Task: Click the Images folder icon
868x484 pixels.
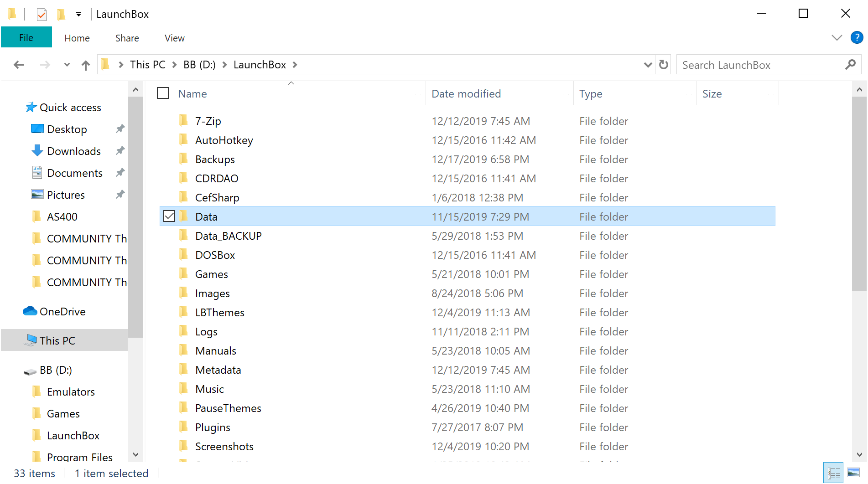Action: pos(183,293)
